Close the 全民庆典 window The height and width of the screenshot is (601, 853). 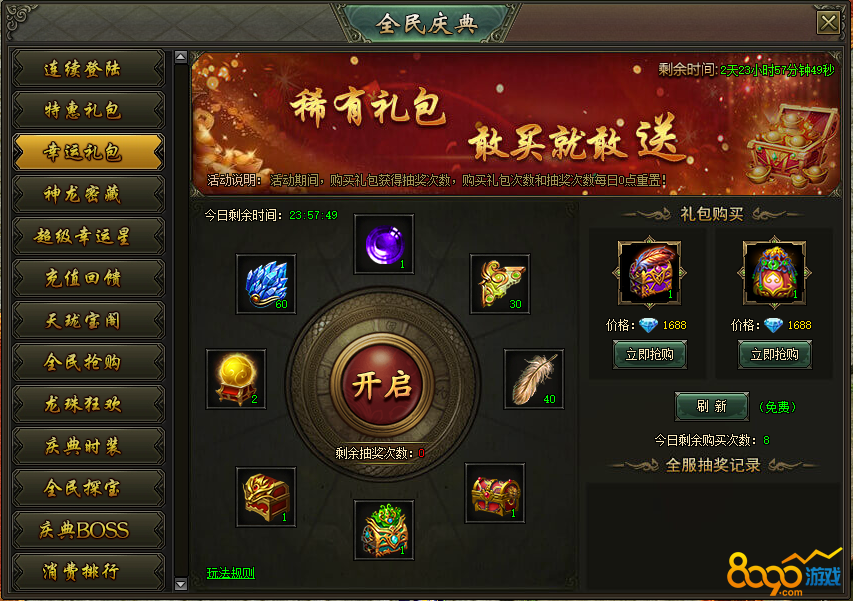tap(828, 23)
